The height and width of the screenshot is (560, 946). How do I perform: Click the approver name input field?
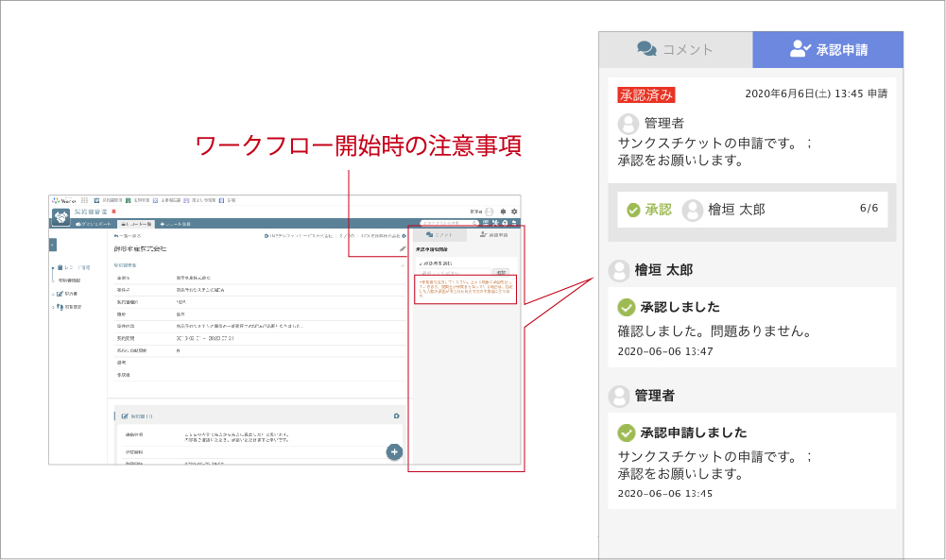coord(454,272)
